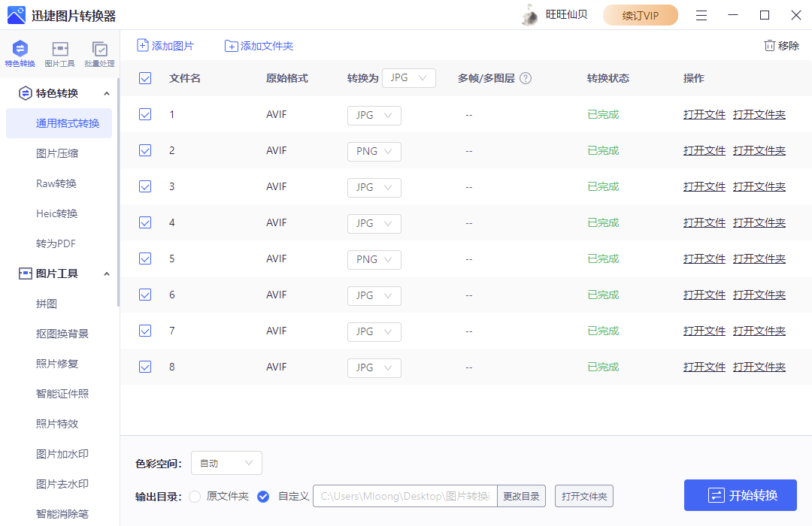Open the header 转换为 format dropdown

pos(409,77)
